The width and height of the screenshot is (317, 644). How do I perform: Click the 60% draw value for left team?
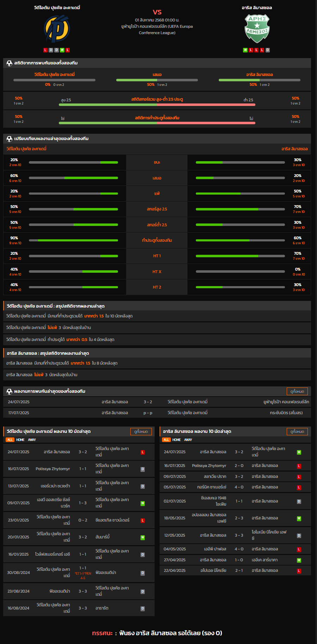14,176
